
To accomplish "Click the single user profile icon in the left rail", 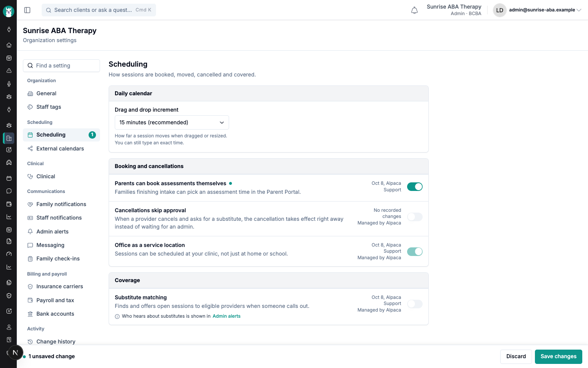I will (x=9, y=327).
